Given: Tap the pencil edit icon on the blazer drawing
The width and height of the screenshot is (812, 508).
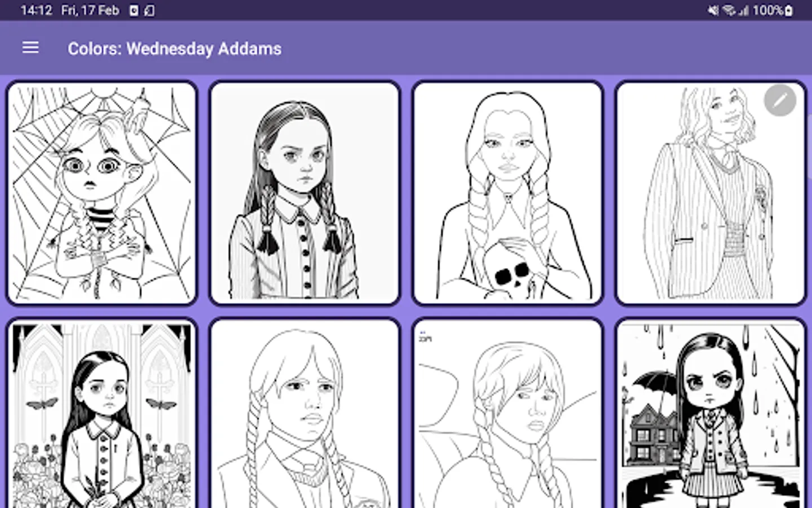Looking at the screenshot, I should click(x=780, y=100).
